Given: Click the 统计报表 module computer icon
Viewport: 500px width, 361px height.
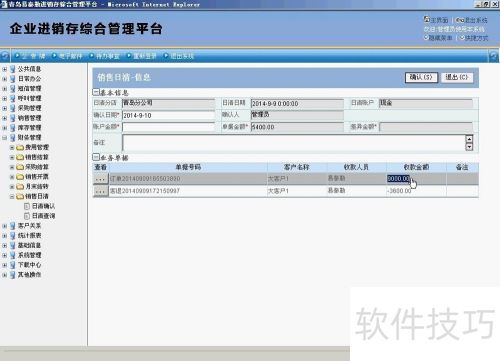Looking at the screenshot, I should coord(13,236).
